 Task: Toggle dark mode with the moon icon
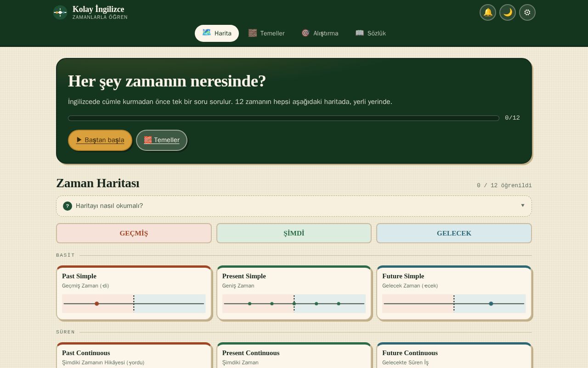coord(508,12)
